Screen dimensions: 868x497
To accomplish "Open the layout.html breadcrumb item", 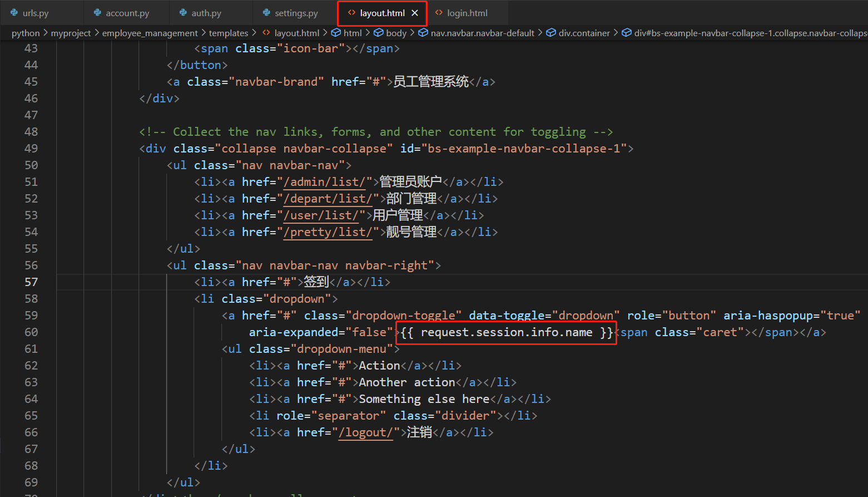I will pyautogui.click(x=297, y=33).
